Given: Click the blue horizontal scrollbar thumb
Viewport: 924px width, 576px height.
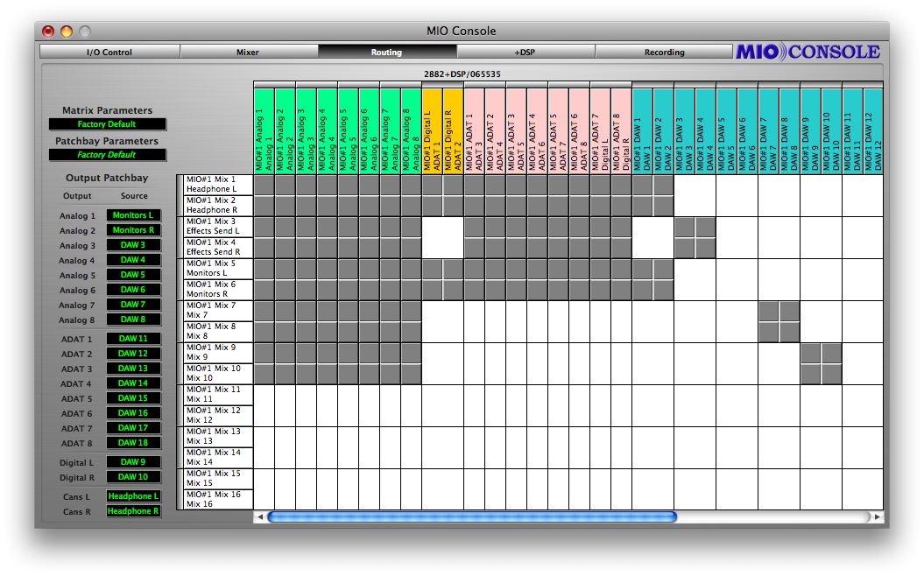Looking at the screenshot, I should pos(472,517).
